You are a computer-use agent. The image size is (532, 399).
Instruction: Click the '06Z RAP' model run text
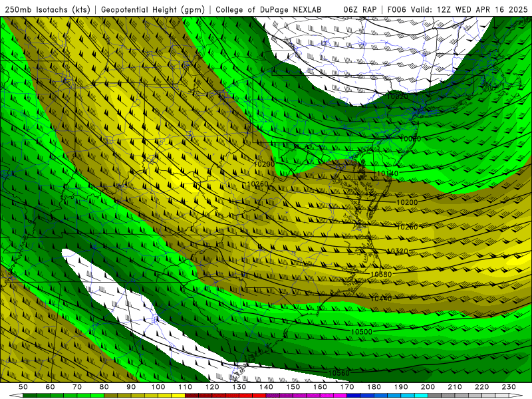point(360,10)
